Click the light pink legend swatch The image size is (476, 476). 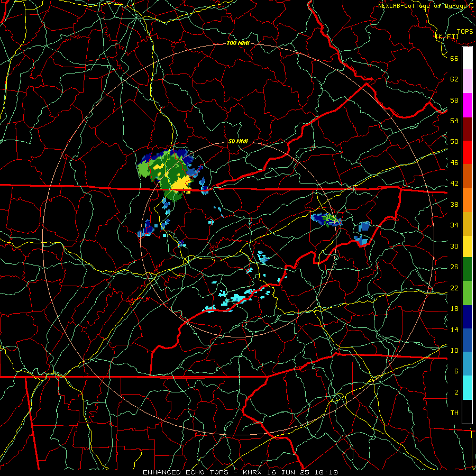467,81
